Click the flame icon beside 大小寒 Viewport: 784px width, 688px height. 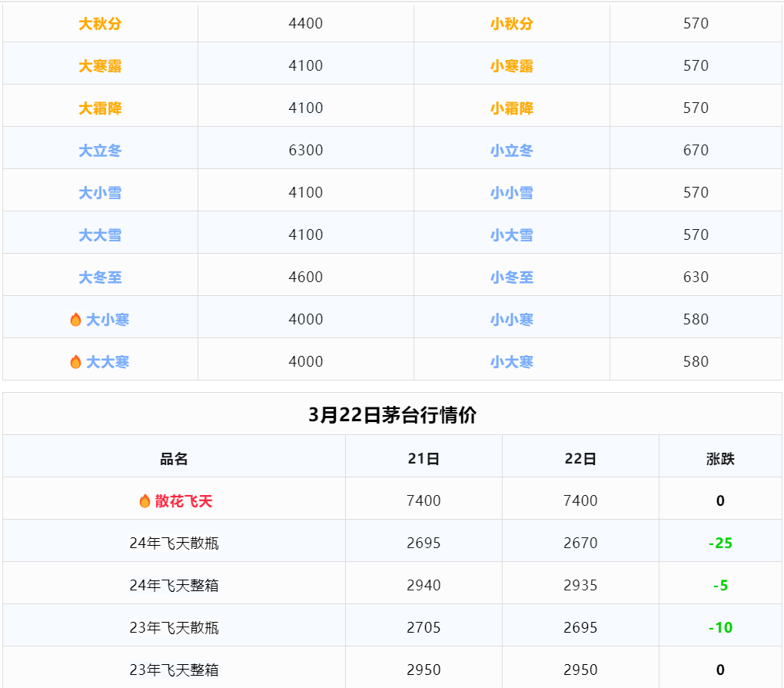click(x=75, y=320)
